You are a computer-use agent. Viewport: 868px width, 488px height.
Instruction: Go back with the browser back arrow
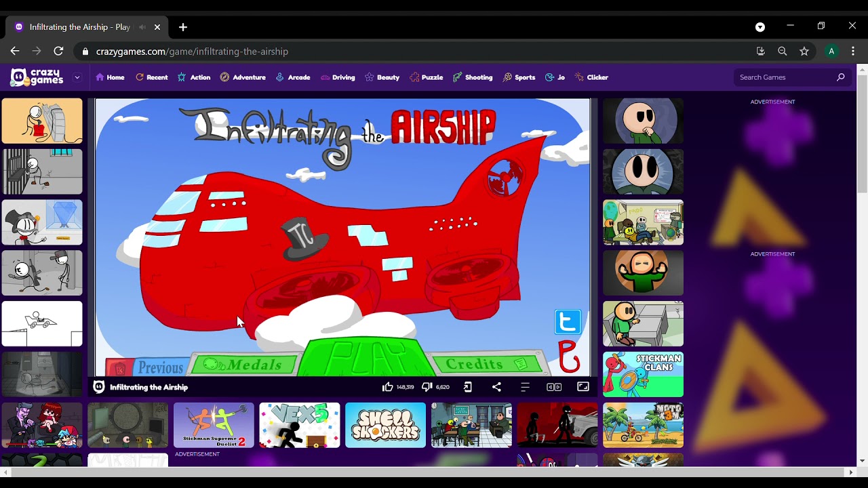15,52
